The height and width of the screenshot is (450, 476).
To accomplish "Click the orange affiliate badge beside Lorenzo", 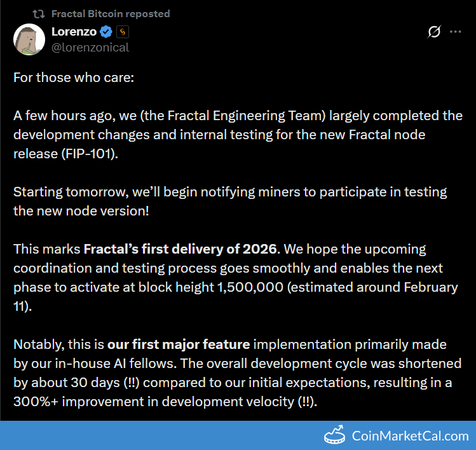I will (123, 32).
